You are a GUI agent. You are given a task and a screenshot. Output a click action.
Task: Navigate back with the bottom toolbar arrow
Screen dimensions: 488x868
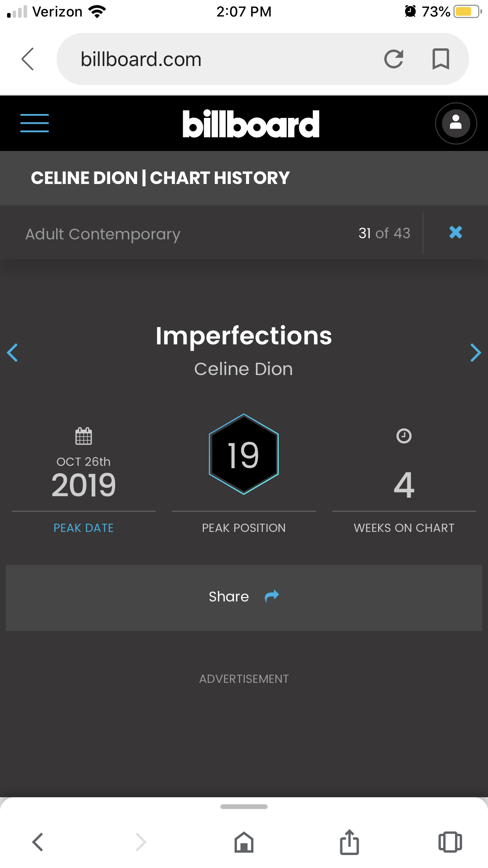coord(38,842)
